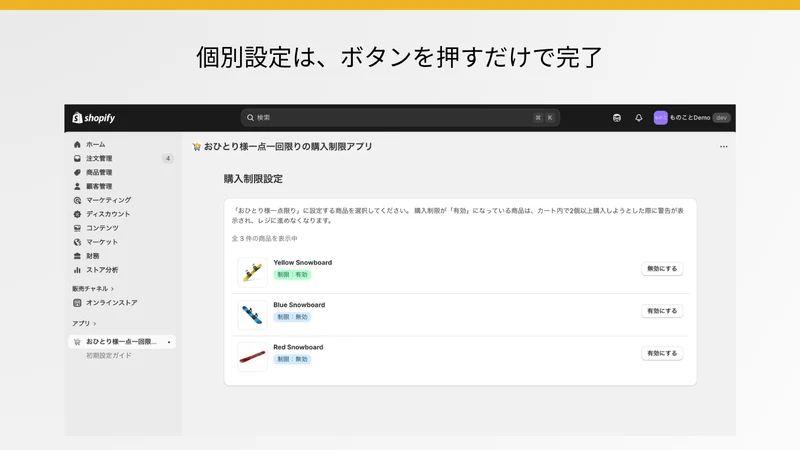Click the 制限：無効 badge under Red Snowboard

coord(292,360)
